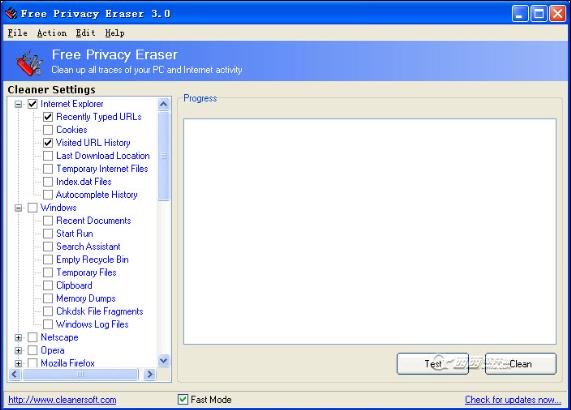The image size is (571, 410).
Task: Select the Windows tree label
Action: tap(58, 208)
